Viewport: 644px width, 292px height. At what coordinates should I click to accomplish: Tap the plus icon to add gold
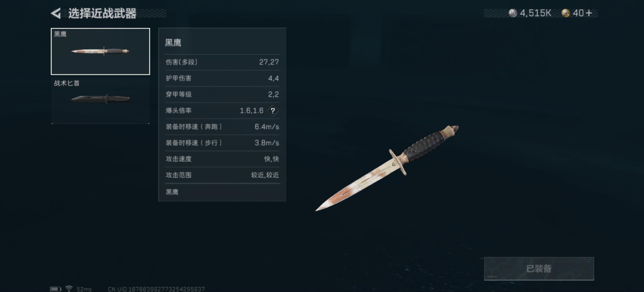point(589,13)
